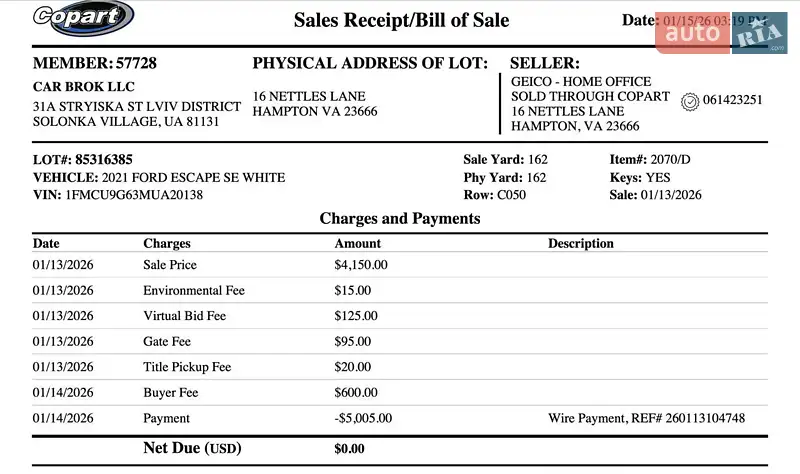The image size is (800, 474).
Task: Click the Wire Payment reference description
Action: [646, 418]
